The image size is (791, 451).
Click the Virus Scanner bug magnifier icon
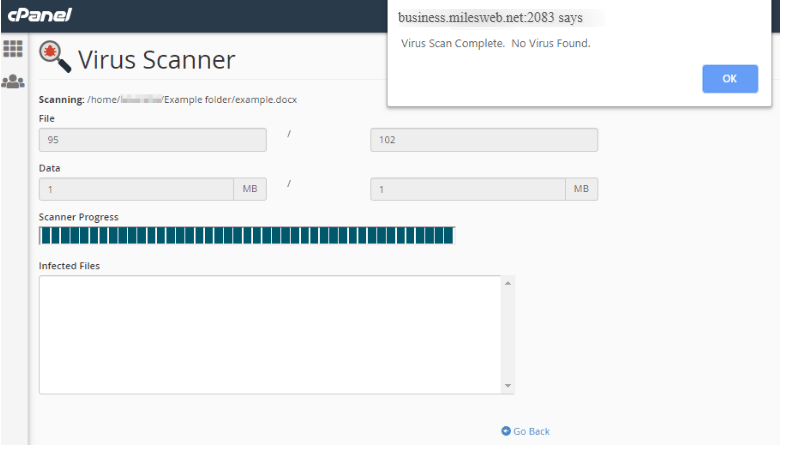[x=55, y=57]
